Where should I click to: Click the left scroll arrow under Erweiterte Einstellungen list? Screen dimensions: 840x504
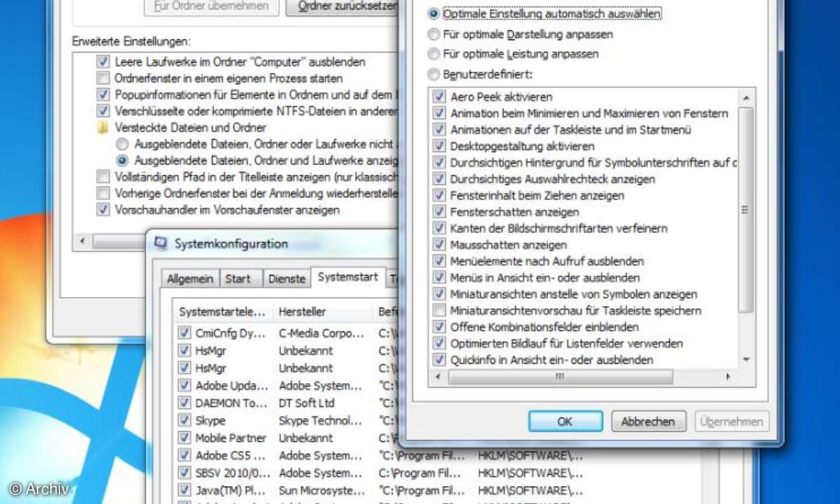click(x=83, y=241)
